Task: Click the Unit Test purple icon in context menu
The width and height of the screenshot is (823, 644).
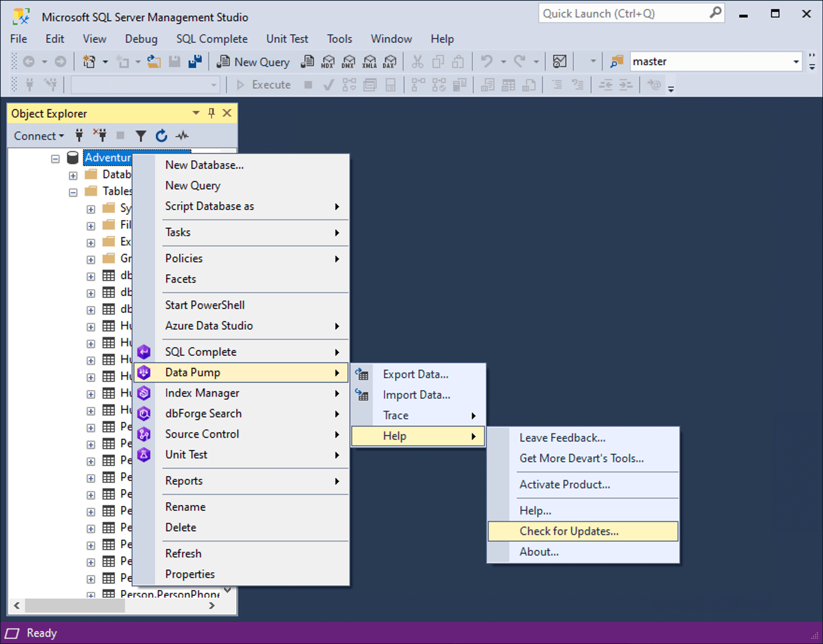Action: (x=144, y=454)
